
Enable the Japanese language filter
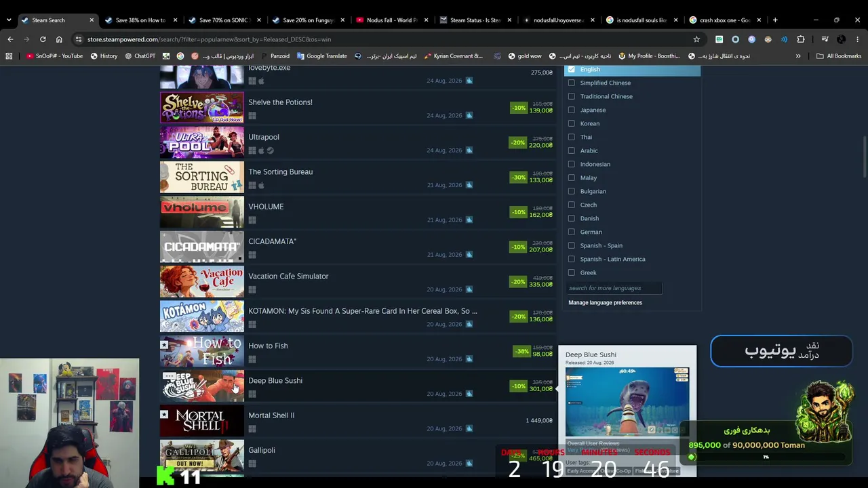(572, 110)
